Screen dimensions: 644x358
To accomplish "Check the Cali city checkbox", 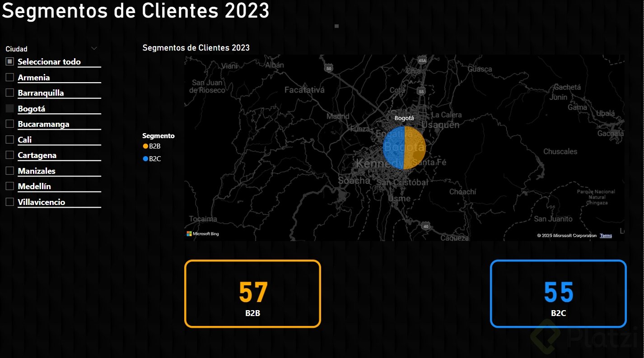I will (9, 139).
